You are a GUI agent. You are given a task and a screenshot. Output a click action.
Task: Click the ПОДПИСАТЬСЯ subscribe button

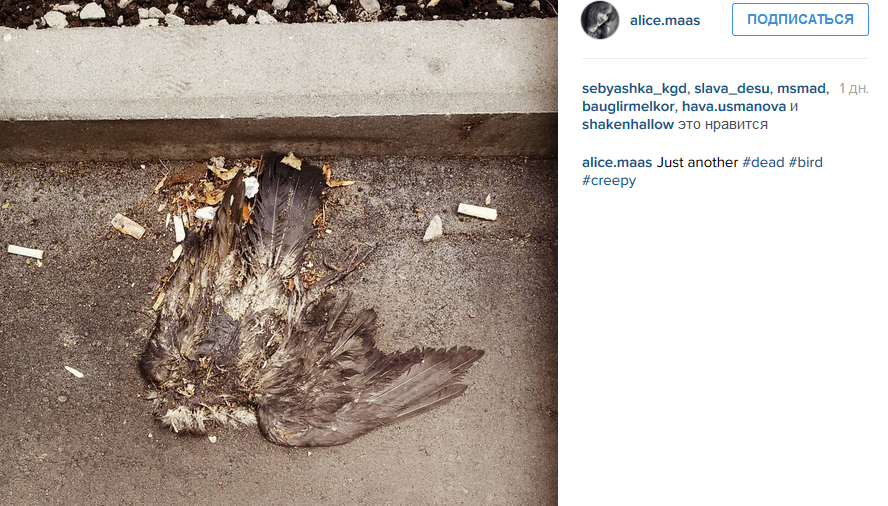pos(800,19)
